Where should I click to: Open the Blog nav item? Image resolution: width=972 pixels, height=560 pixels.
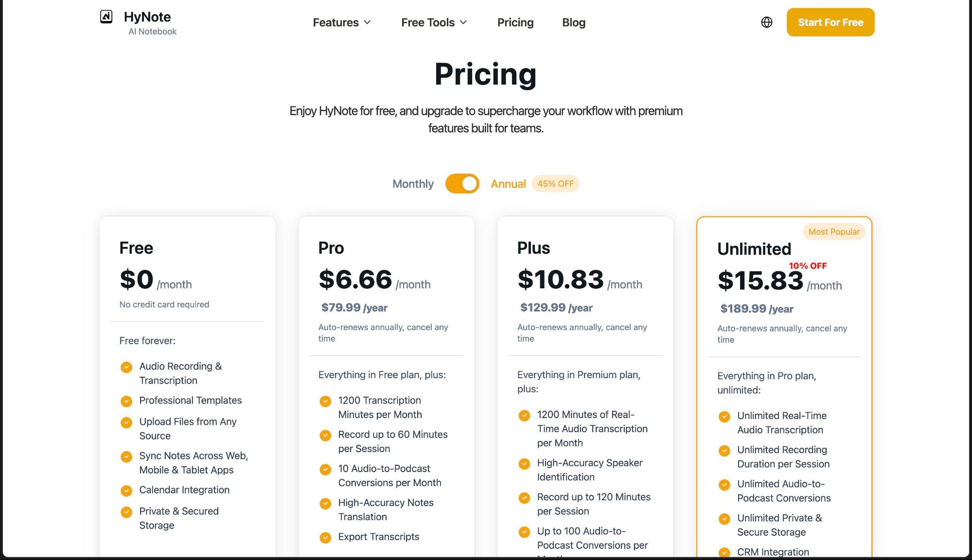574,22
